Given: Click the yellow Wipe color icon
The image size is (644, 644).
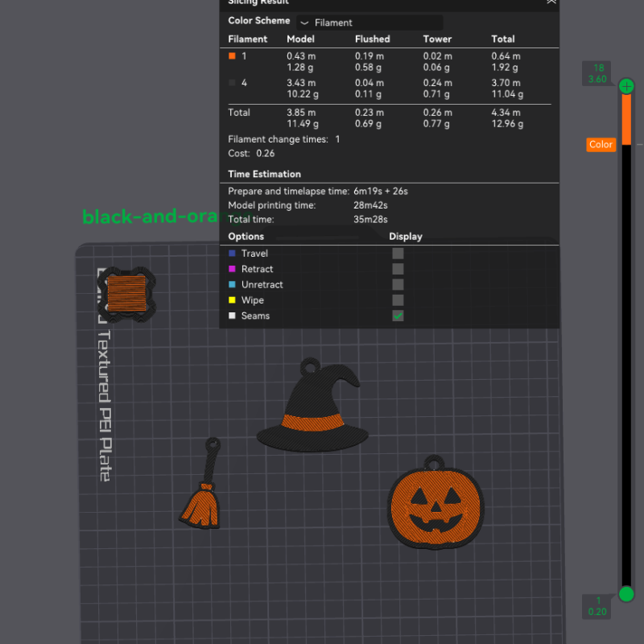Looking at the screenshot, I should click(233, 300).
